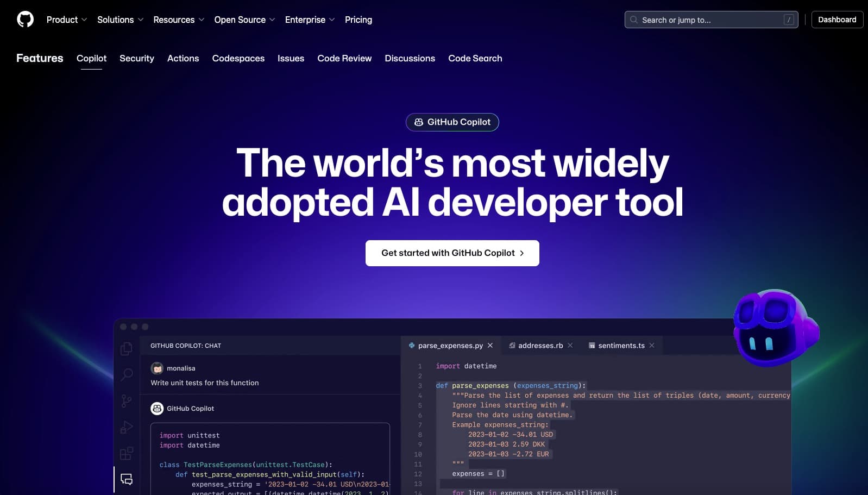Close the parse_expenses.py tab

490,346
